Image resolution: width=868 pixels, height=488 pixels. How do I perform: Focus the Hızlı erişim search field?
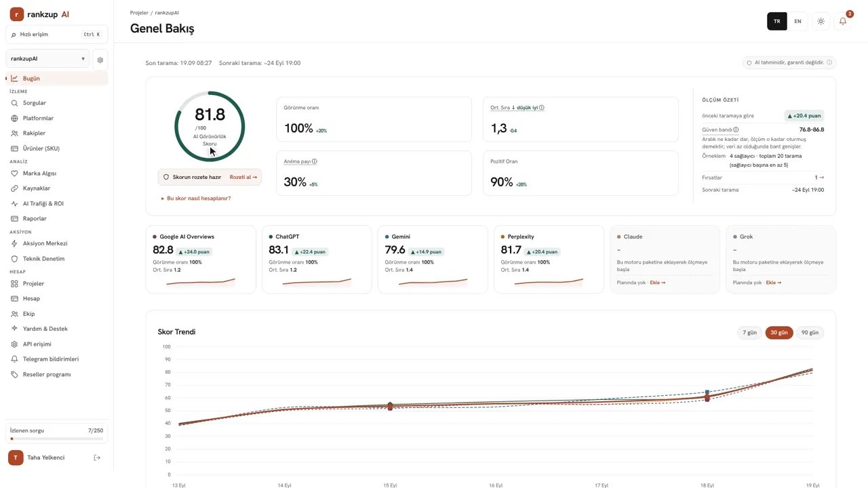[56, 34]
